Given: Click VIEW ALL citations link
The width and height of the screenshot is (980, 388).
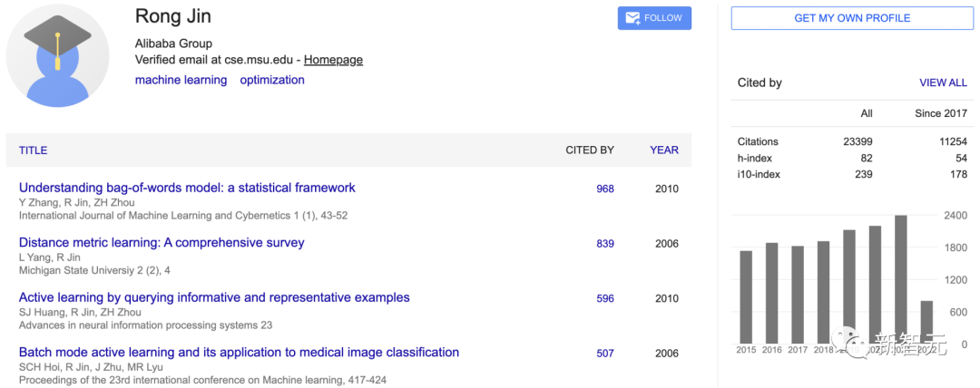Looking at the screenshot, I should pos(943,82).
